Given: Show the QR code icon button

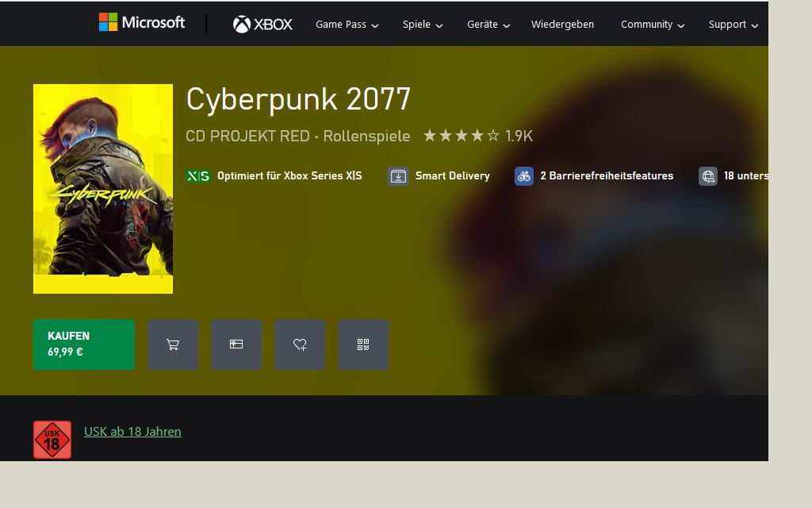Looking at the screenshot, I should 363,344.
